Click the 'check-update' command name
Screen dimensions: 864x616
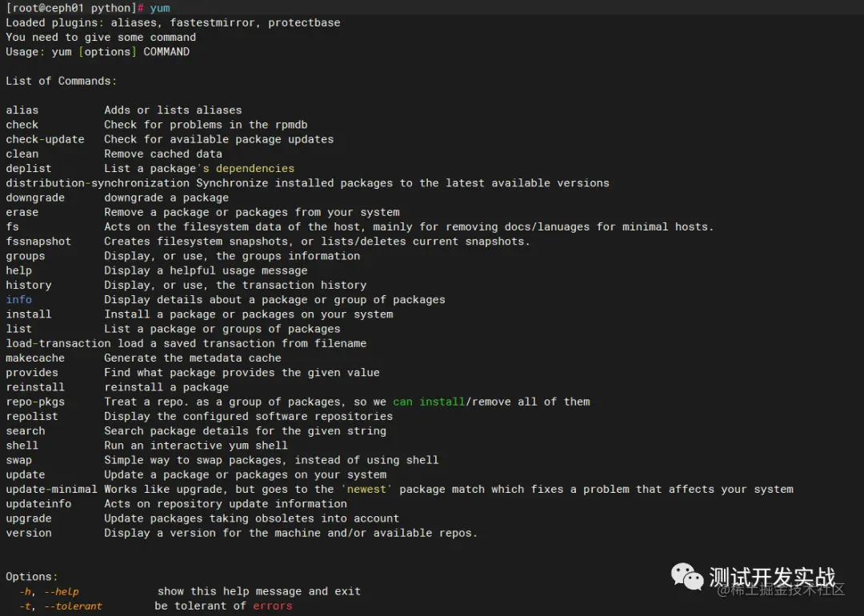coord(45,139)
